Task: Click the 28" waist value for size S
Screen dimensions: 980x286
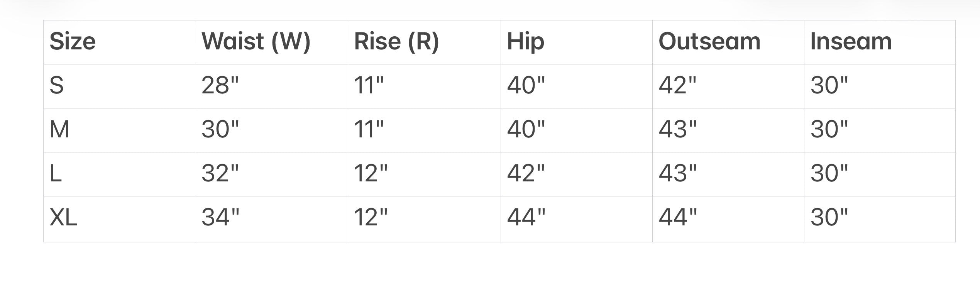Action: [220, 85]
